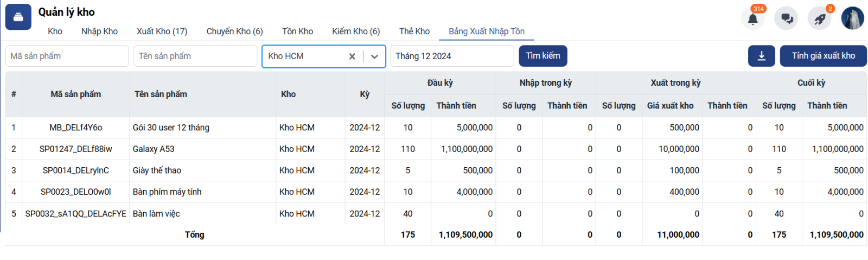
Task: Go to the Chuyển Kho (6) tab
Action: pos(234,31)
